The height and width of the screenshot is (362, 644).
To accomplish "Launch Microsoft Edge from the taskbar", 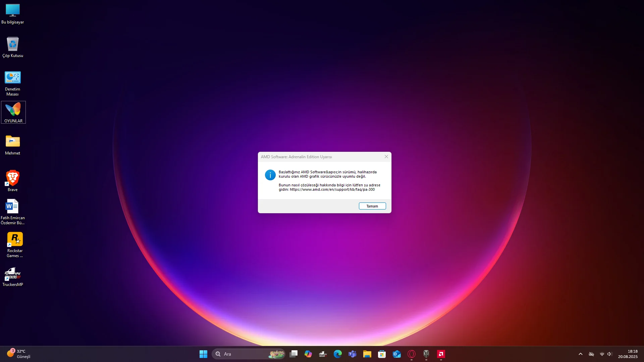I will pyautogui.click(x=337, y=354).
